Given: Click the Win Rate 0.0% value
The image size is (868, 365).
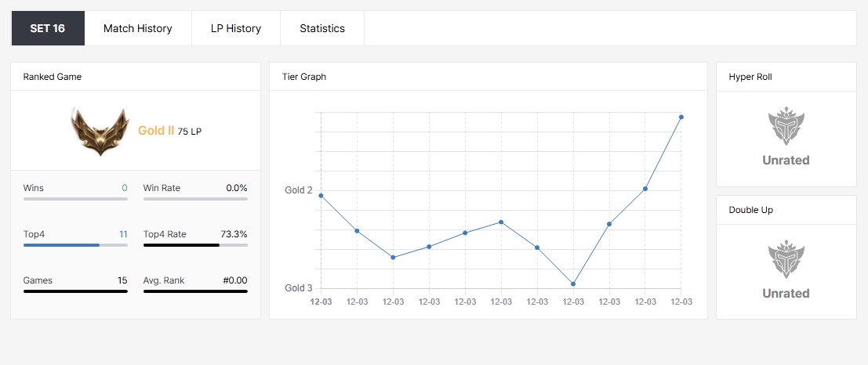Looking at the screenshot, I should 236,188.
